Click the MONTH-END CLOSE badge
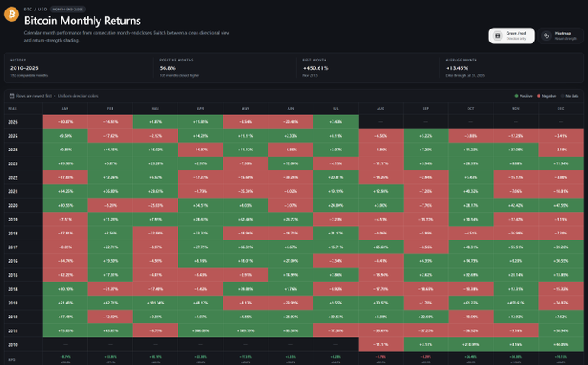The height and width of the screenshot is (365, 588). click(68, 9)
